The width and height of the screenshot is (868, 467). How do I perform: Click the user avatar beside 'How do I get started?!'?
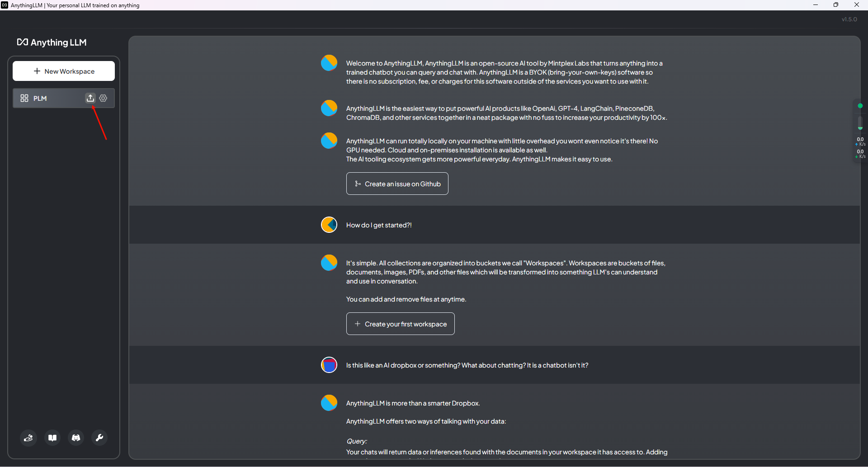[329, 225]
